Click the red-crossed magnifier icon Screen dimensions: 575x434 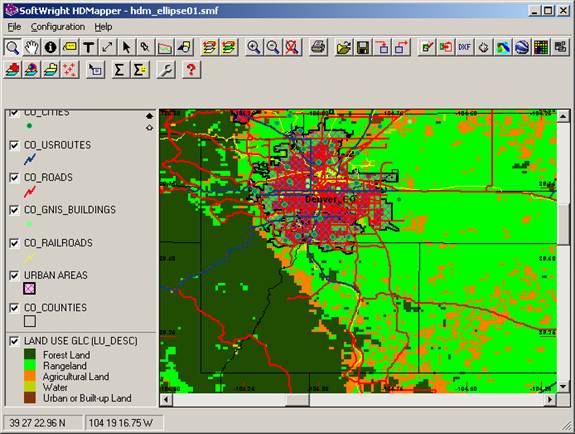coord(292,47)
